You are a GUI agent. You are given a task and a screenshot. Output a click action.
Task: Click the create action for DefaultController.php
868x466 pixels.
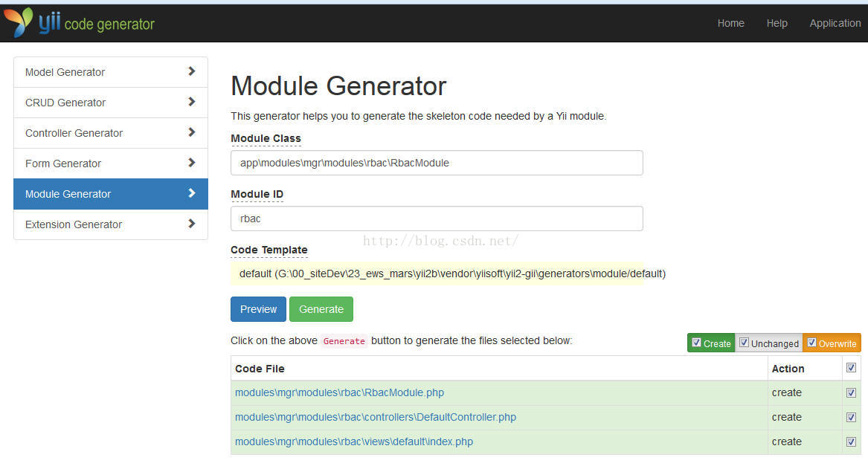(787, 417)
